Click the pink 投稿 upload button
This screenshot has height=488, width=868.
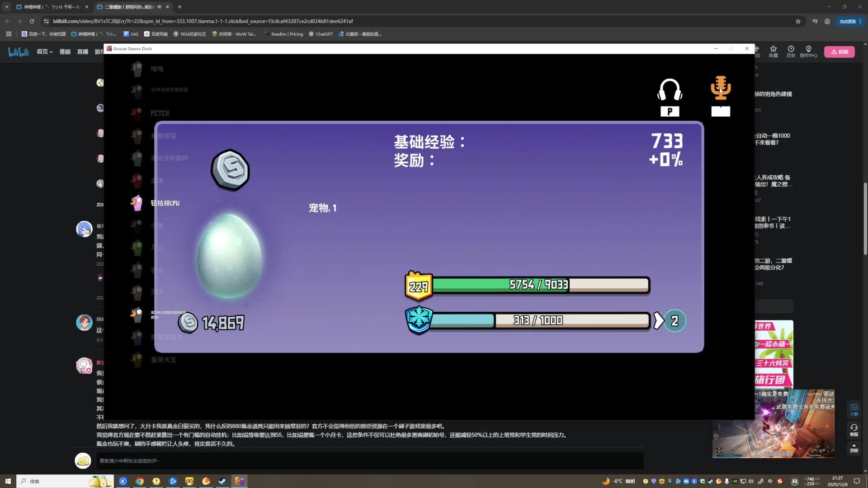pyautogui.click(x=839, y=52)
